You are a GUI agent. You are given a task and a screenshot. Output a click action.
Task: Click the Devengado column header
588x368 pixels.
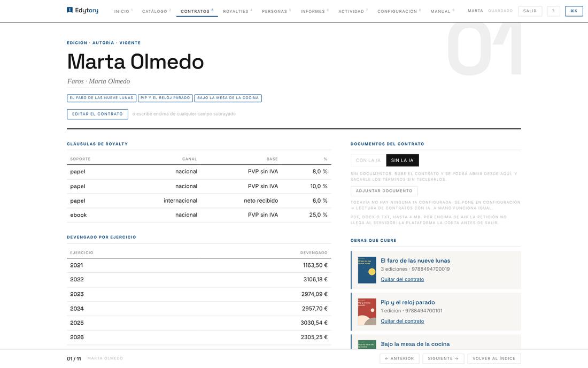click(x=314, y=253)
